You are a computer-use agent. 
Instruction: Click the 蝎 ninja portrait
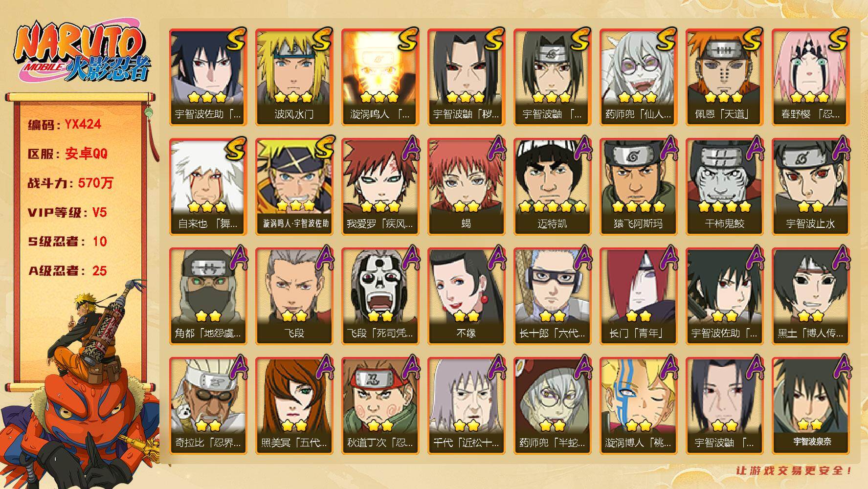coord(466,187)
